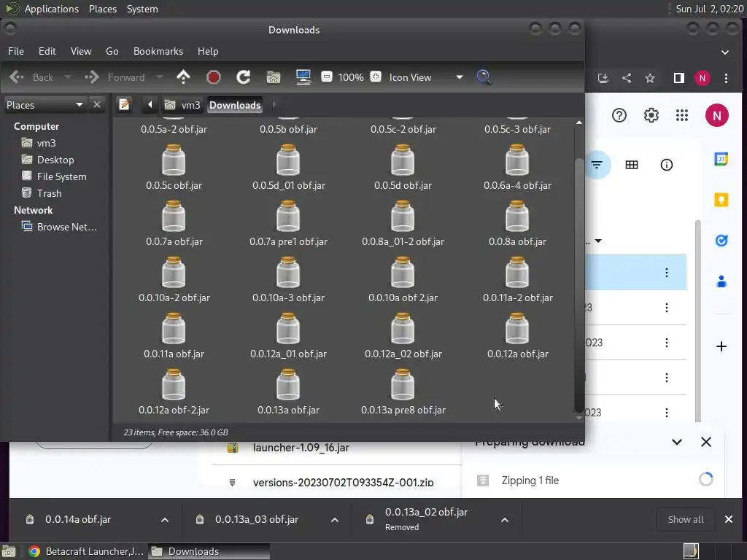Toggle text location entry pencil button

click(124, 104)
